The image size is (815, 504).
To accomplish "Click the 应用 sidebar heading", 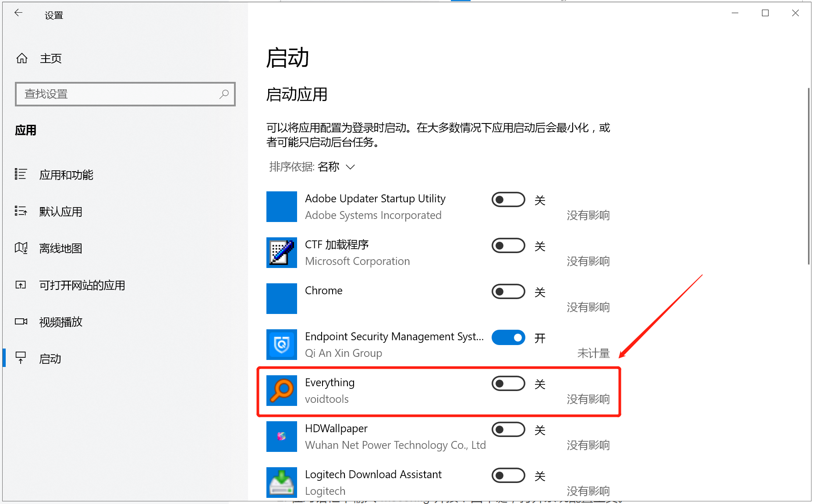I will [25, 130].
